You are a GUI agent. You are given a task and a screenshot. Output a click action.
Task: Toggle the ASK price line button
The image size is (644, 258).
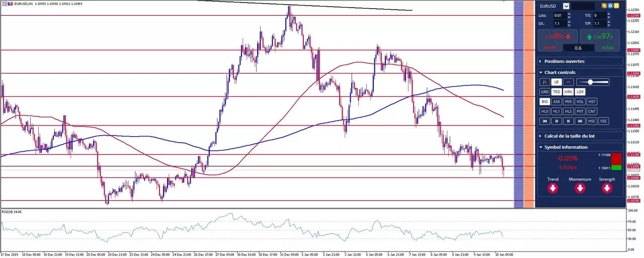click(x=556, y=101)
